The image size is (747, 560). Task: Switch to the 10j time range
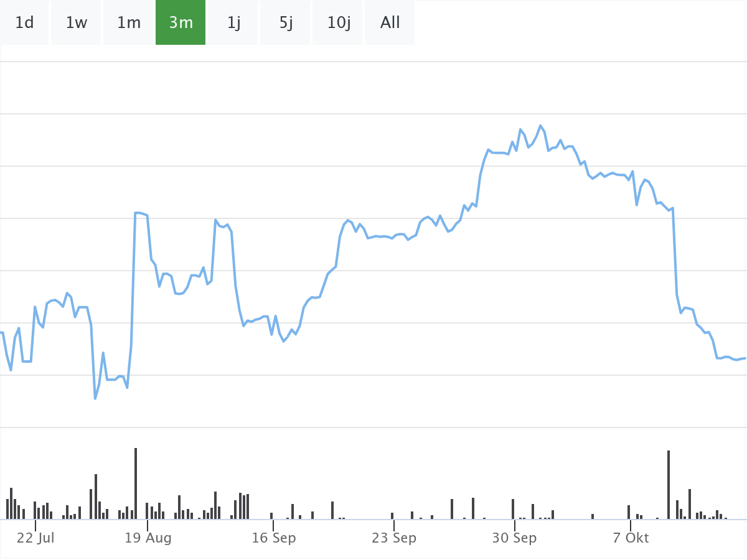tap(339, 23)
